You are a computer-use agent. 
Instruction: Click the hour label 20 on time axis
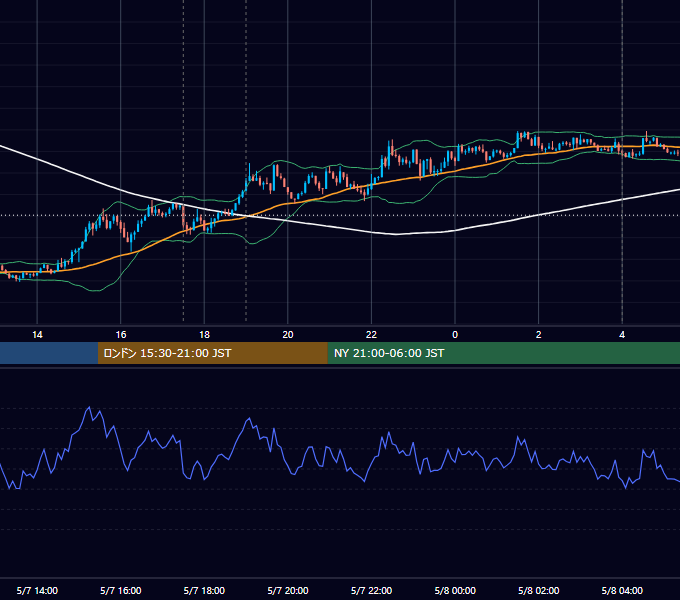click(x=288, y=335)
